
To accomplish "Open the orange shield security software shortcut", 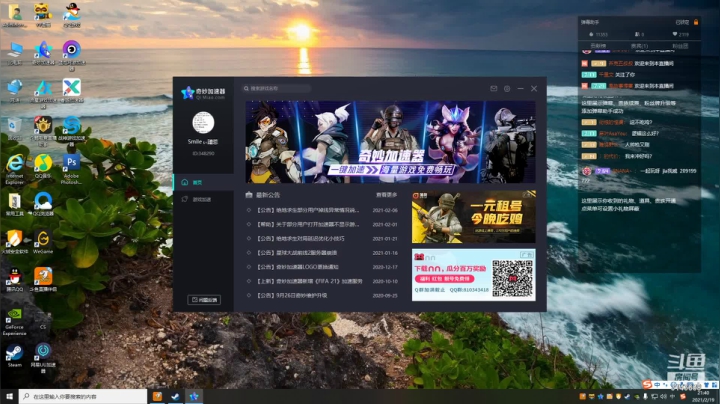I will tap(15, 242).
